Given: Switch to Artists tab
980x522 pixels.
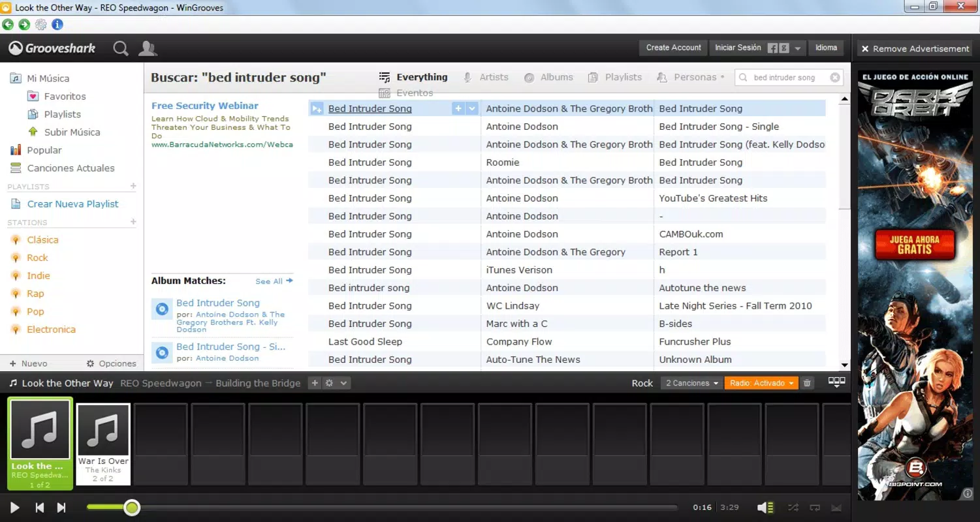Looking at the screenshot, I should [486, 77].
